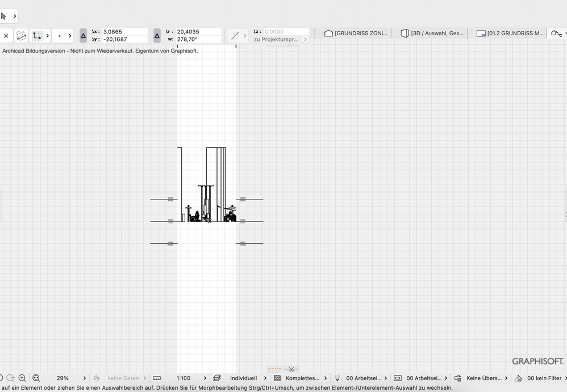The image size is (567, 392).
Task: Click the 29% zoom value
Action: coord(62,378)
